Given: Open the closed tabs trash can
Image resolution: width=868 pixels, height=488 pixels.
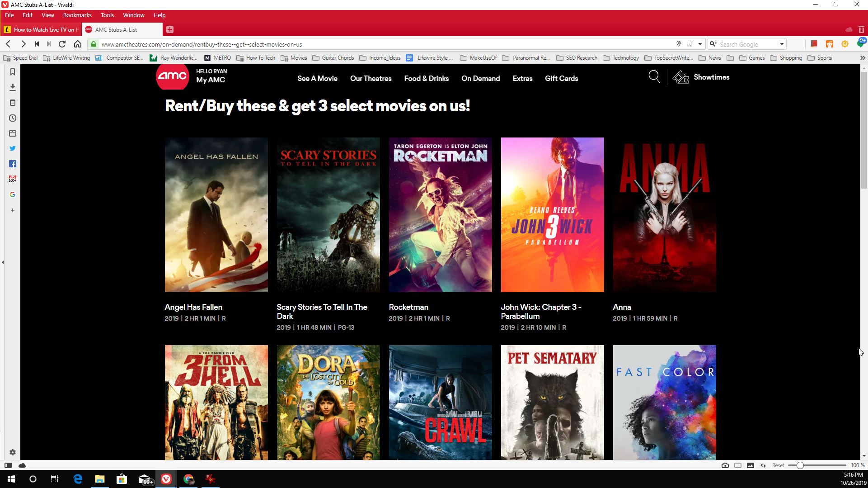Looking at the screenshot, I should (x=861, y=29).
